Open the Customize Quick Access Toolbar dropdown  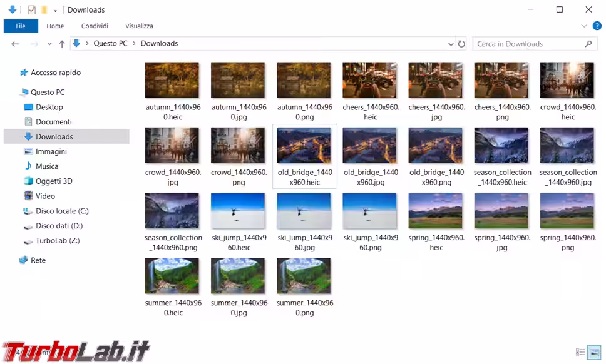55,10
